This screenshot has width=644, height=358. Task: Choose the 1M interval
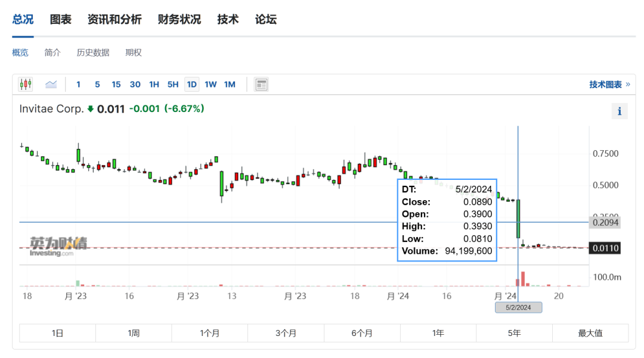230,84
